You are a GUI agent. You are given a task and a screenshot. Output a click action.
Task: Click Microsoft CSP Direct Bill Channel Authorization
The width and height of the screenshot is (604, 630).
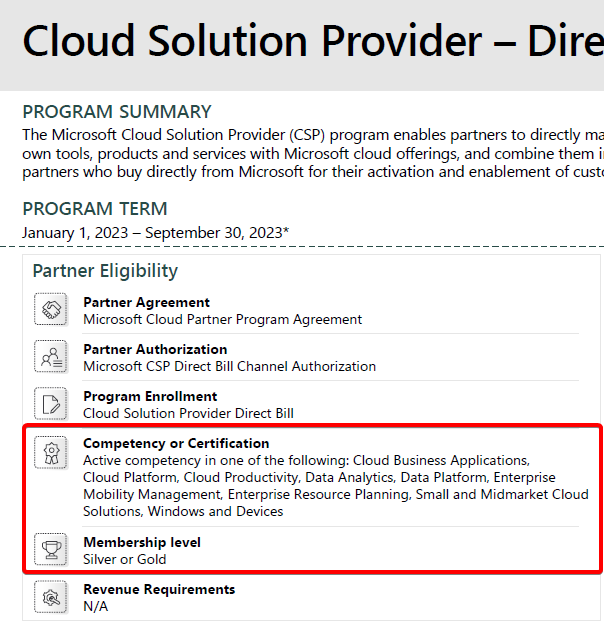coord(229,366)
